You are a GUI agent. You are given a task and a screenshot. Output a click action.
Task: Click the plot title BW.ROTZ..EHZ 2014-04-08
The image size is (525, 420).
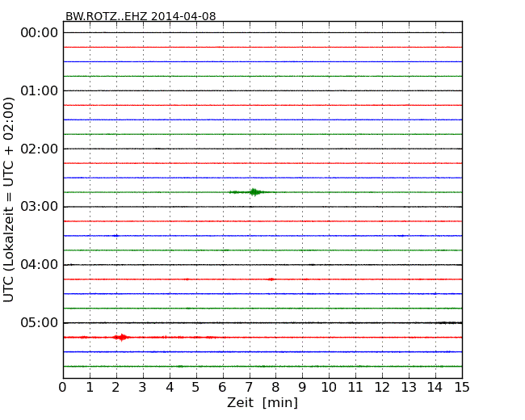point(141,16)
